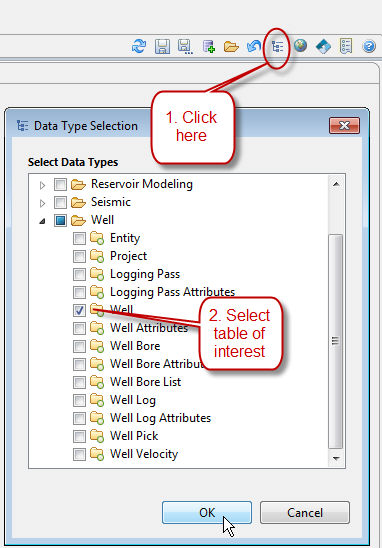This screenshot has height=548, width=382.
Task: Expand the Reservoir Modeling folder
Action: tap(42, 185)
